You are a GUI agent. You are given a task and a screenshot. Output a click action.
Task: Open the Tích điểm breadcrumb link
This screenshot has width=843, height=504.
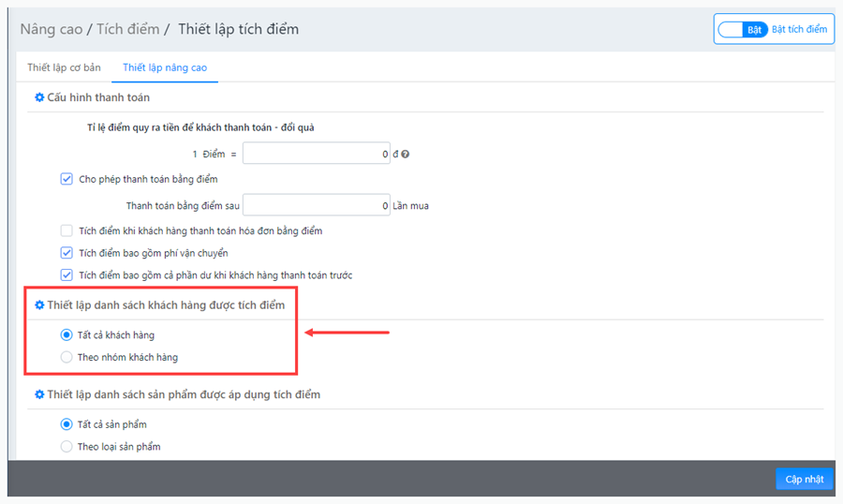click(x=128, y=29)
